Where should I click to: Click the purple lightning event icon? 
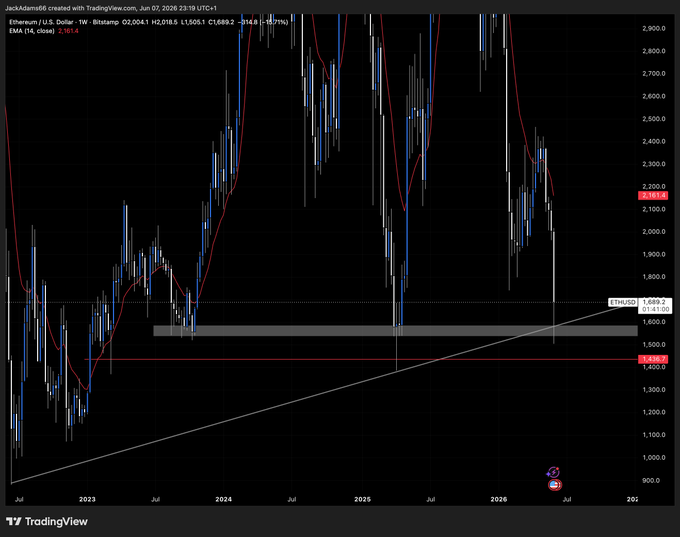pyautogui.click(x=553, y=472)
